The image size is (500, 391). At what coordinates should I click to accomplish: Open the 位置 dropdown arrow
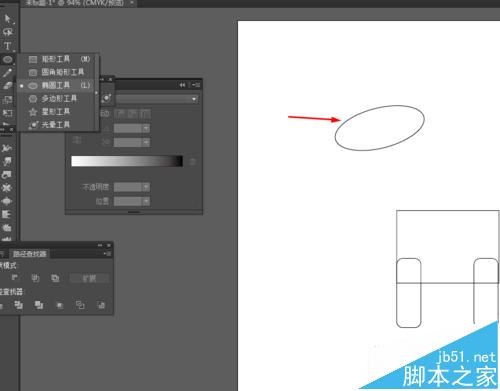tap(146, 201)
